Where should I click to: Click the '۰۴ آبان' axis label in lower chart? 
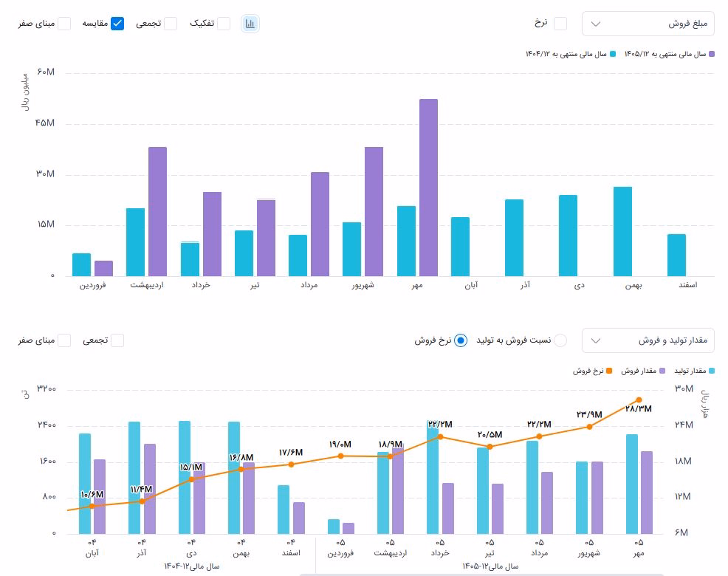pyautogui.click(x=92, y=548)
